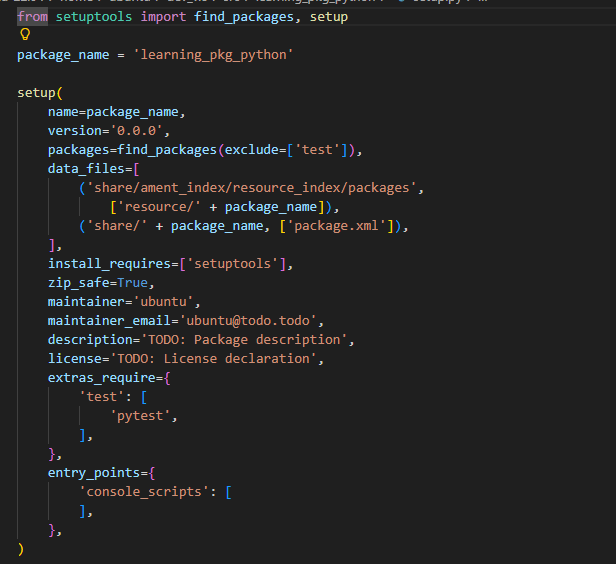
Task: Click the maintainer value 'ubuntu'
Action: coord(163,302)
